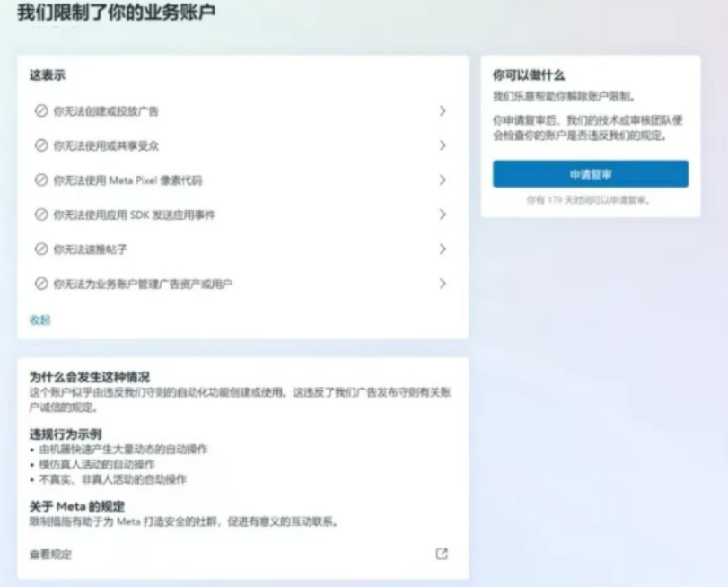Select the 你无法使用应用 SDK 发送应用事件 text
The height and width of the screenshot is (587, 728).
click(x=134, y=215)
